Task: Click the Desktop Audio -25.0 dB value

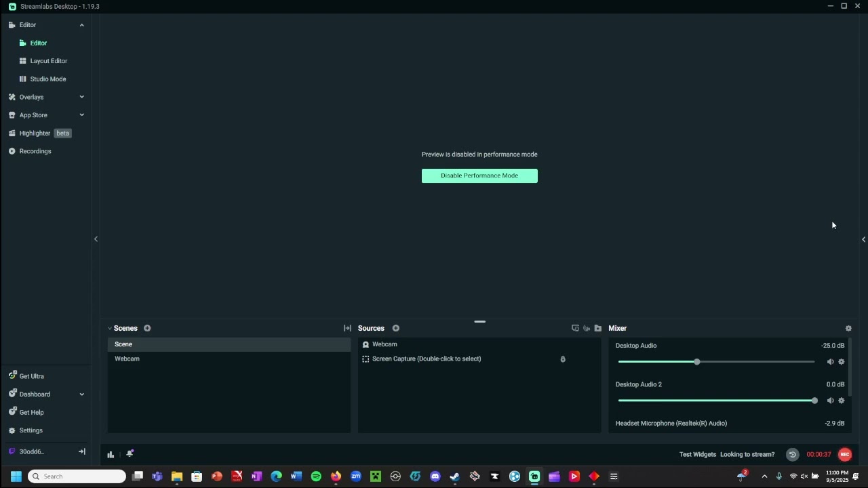Action: [833, 346]
